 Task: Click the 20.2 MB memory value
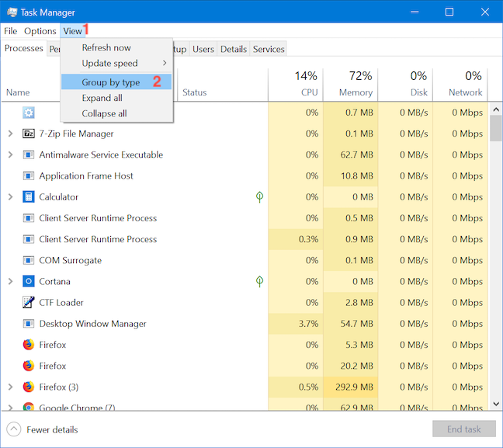(x=357, y=366)
